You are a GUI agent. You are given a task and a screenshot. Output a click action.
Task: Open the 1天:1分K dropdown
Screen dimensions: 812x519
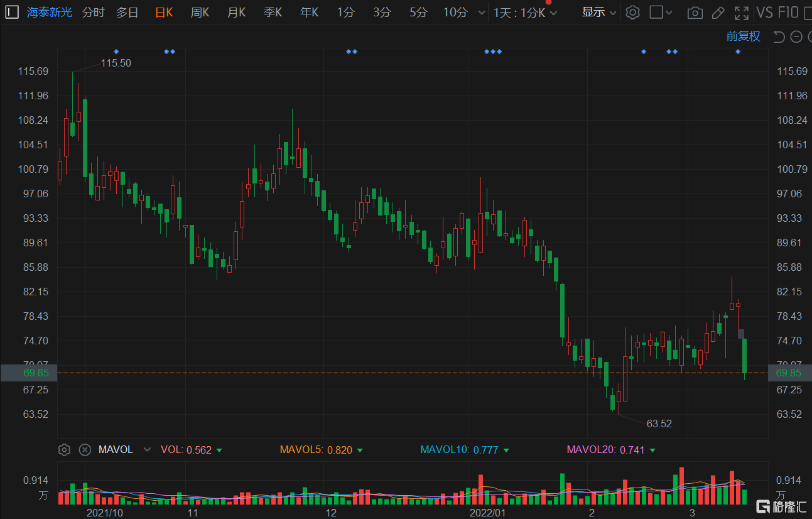click(x=525, y=13)
